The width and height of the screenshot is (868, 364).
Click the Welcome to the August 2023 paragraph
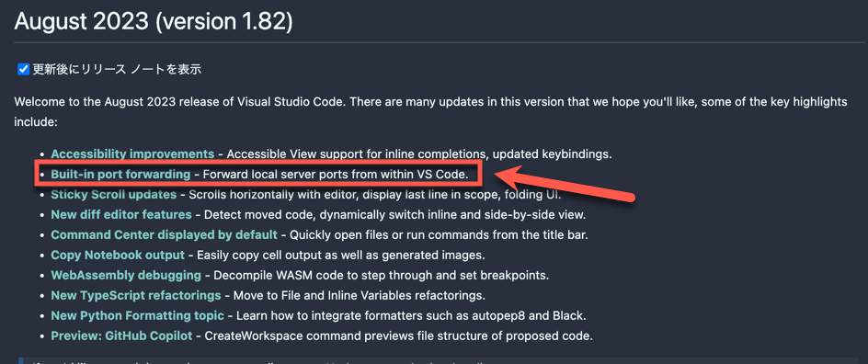click(x=430, y=112)
